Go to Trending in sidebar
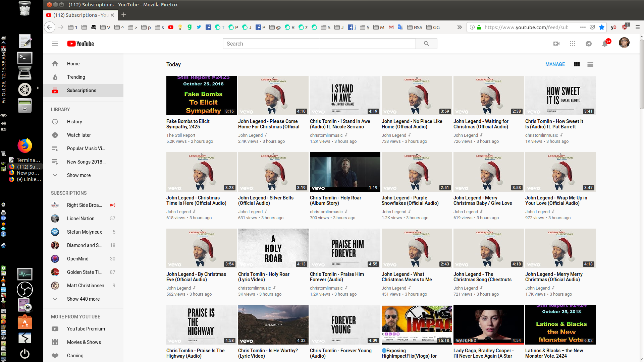The width and height of the screenshot is (644, 362). [x=83, y=77]
